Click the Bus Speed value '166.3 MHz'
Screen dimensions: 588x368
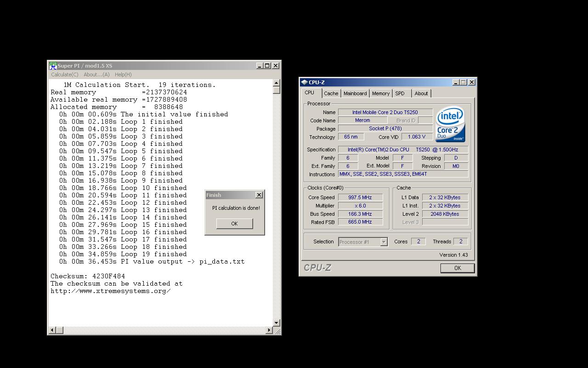360,214
